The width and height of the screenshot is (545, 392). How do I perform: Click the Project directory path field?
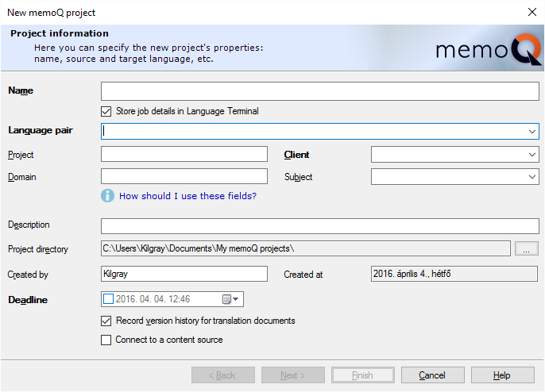click(306, 248)
